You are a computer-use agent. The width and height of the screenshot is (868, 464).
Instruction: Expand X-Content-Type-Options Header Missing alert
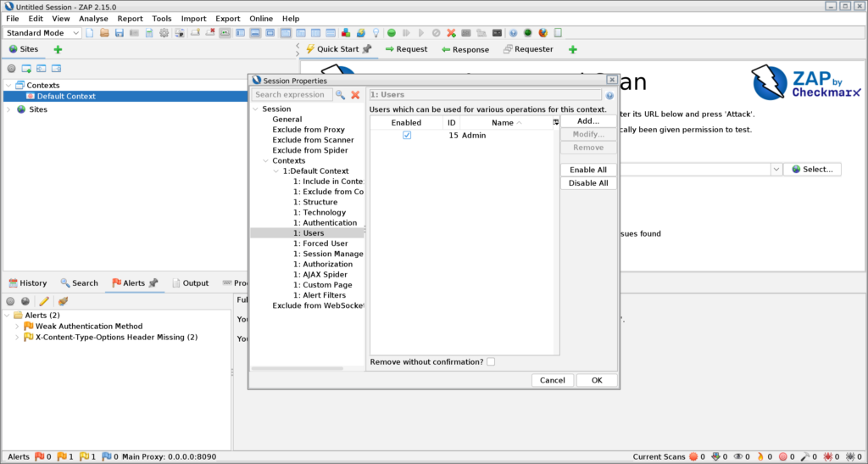pos(17,338)
